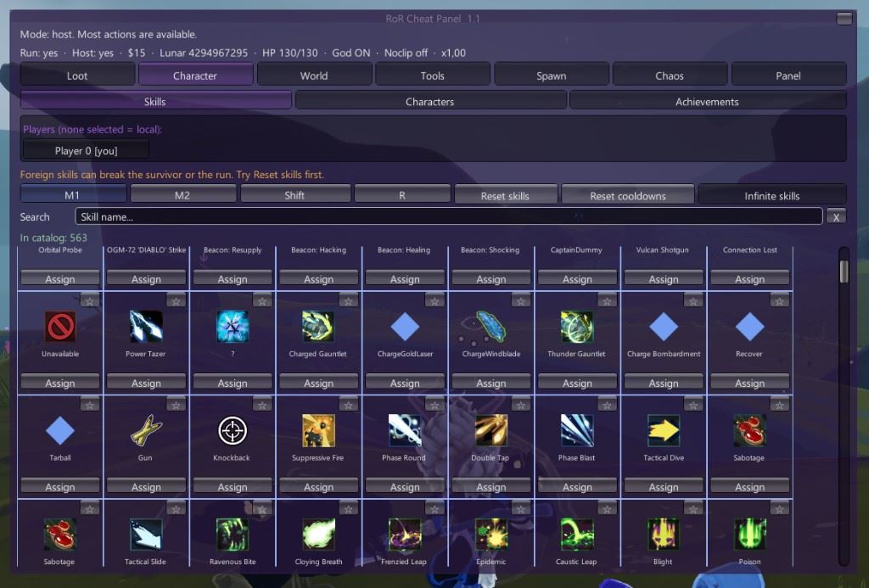Viewport: 869px width, 588px height.
Task: Toggle the star on Tactical Dive
Action: coord(693,405)
